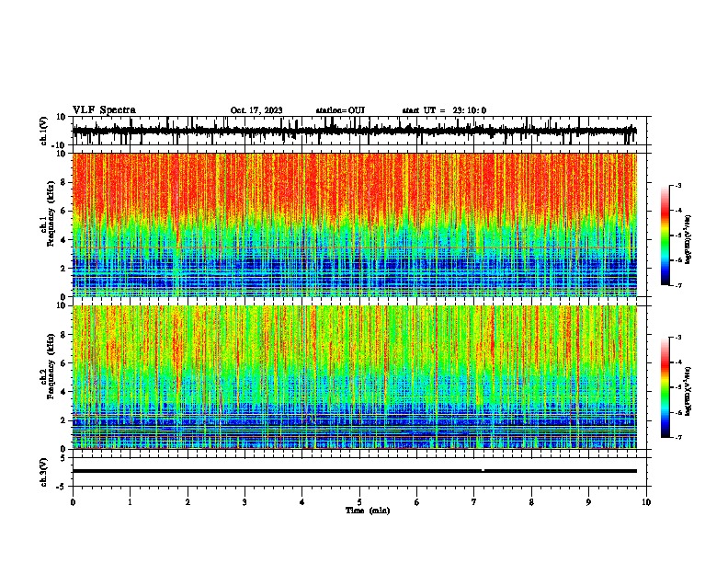This screenshot has height=563, width=728.
Task: Click the "4" kHz tick on ch.2 spectrogram axis
Action: [x=63, y=392]
